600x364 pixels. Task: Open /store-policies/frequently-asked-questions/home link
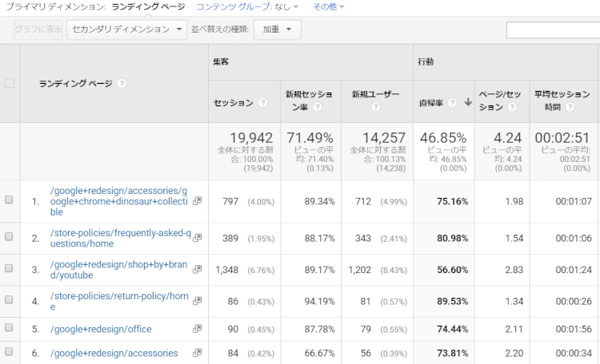[121, 238]
